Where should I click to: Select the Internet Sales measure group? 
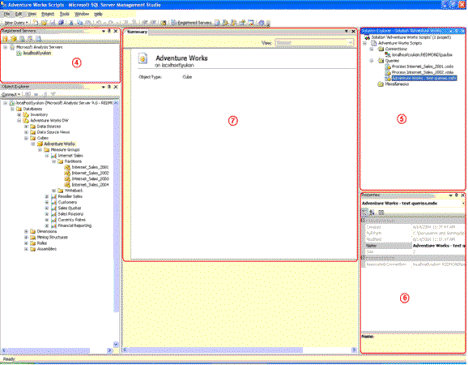70,155
